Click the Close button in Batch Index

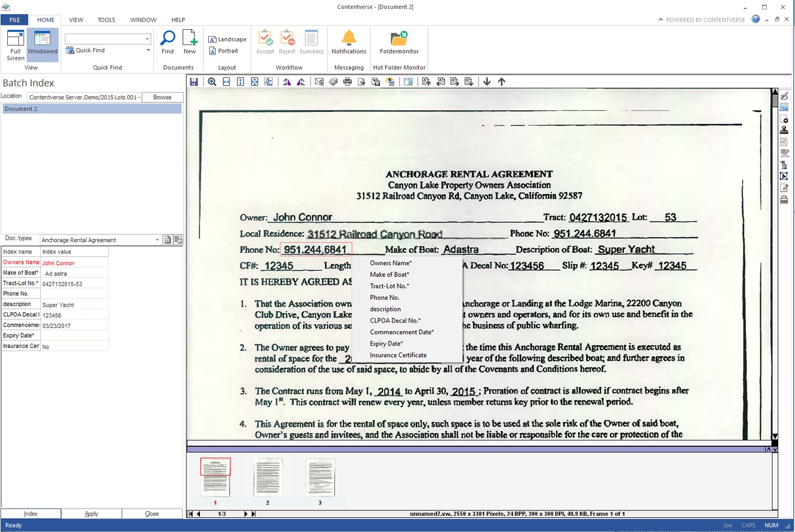coord(152,514)
